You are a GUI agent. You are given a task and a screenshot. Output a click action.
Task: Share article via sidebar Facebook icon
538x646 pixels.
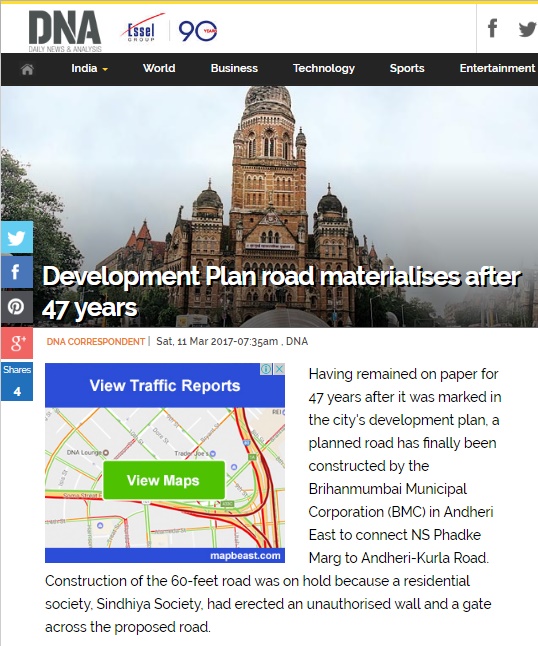click(16, 272)
